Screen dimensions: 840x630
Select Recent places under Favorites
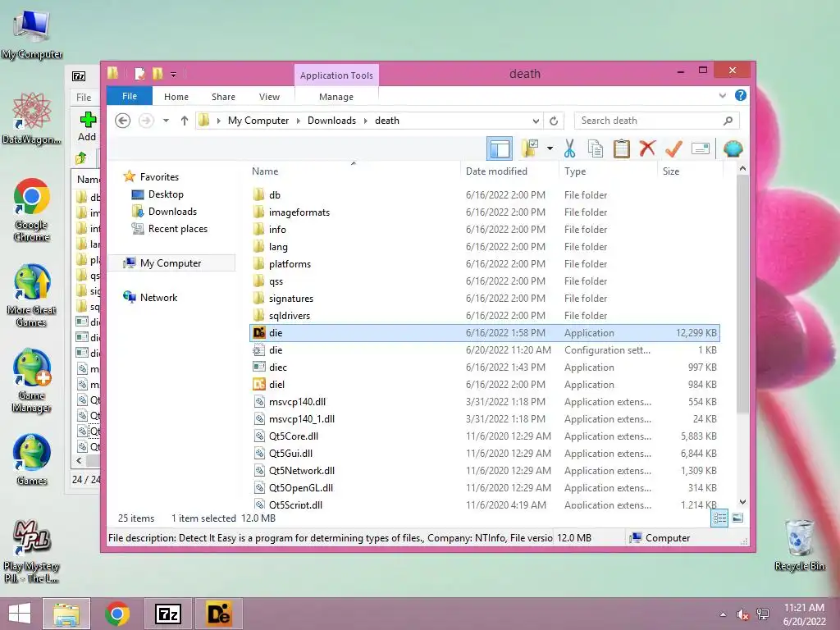178,229
